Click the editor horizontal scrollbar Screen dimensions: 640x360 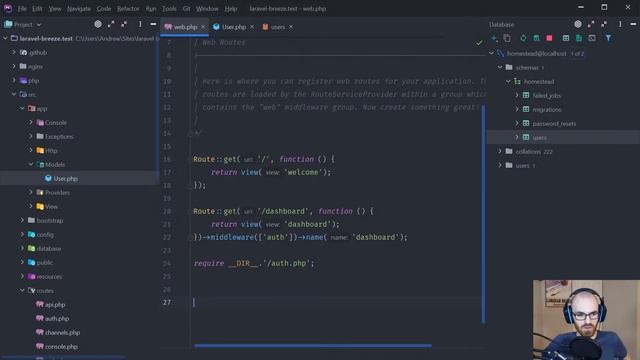(x=313, y=345)
